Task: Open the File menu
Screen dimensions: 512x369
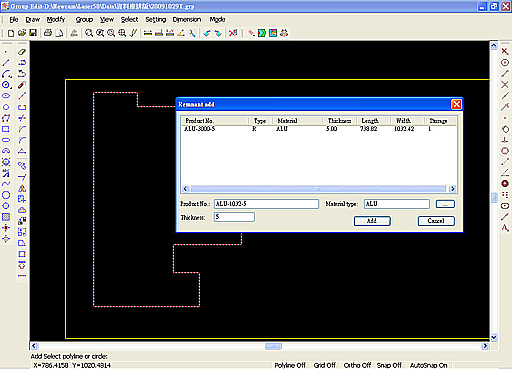Action: tap(14, 20)
